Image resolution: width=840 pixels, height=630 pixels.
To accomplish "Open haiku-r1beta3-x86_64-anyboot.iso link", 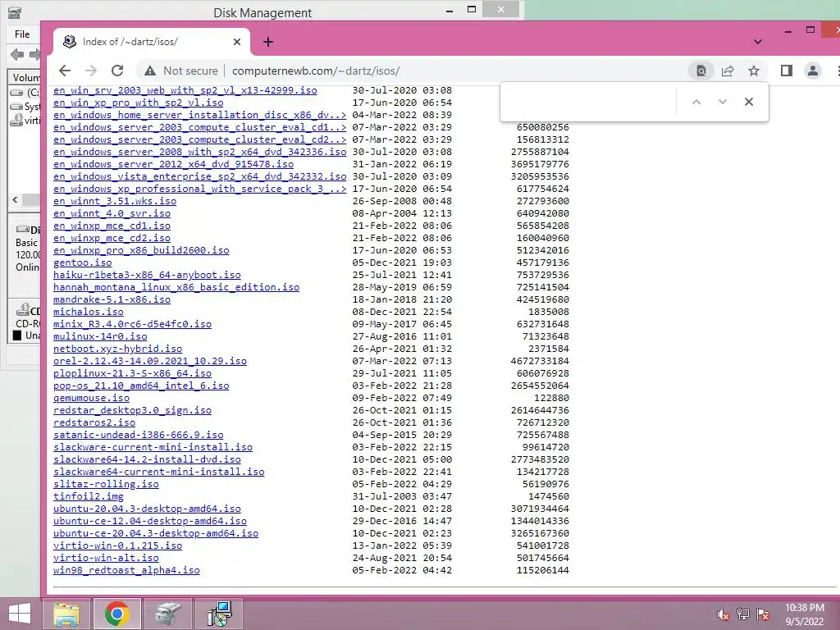I will pyautogui.click(x=147, y=275).
